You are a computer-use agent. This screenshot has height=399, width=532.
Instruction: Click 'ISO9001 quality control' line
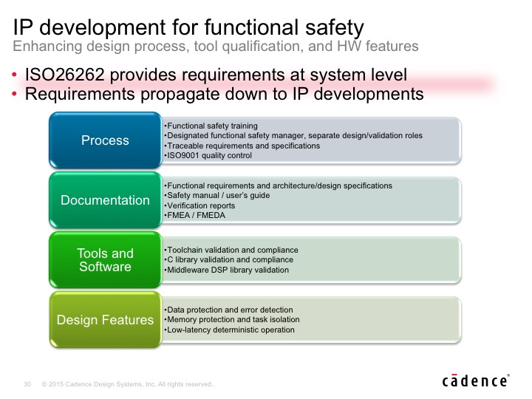pos(208,155)
